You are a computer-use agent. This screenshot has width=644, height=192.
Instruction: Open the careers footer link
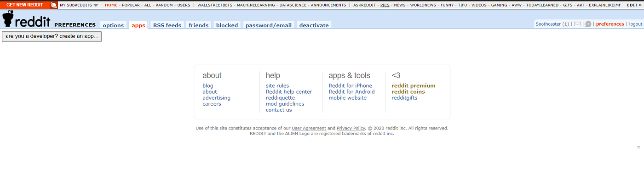point(212,104)
